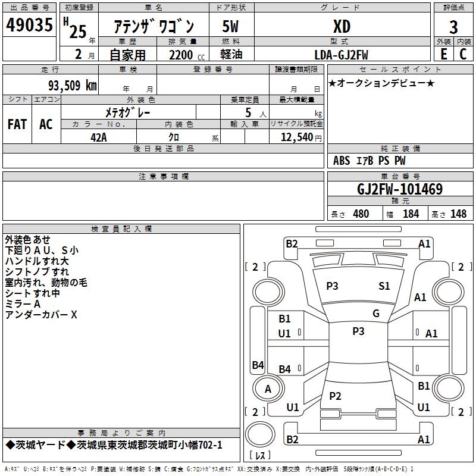
Task: Select the G windshield chip mark
Action: click(376, 314)
